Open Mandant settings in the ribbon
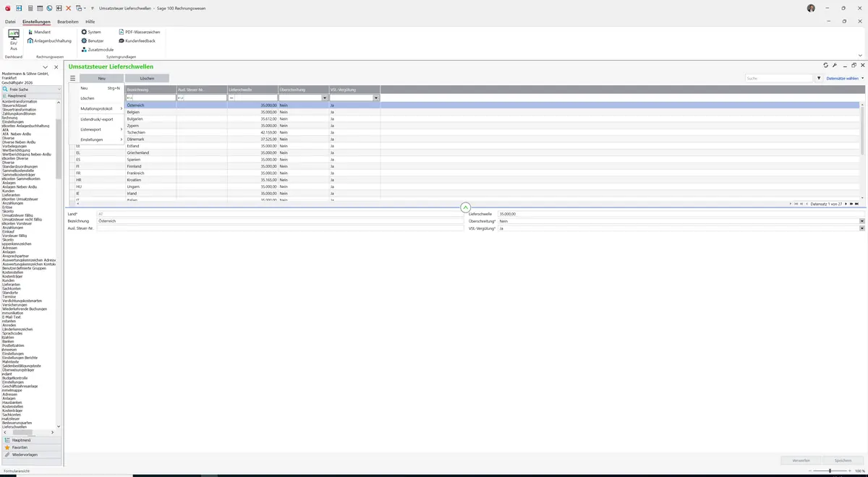Viewport: 868px width, 477px height. click(39, 32)
